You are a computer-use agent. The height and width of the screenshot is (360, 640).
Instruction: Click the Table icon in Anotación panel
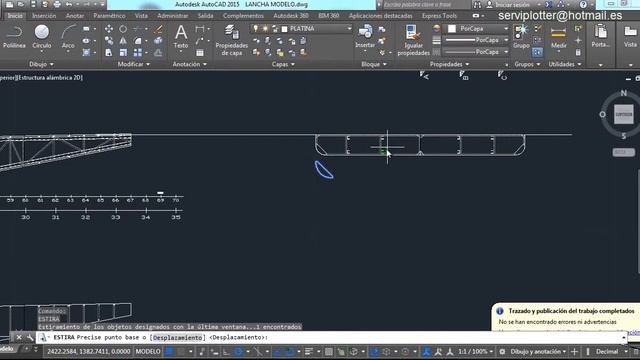click(x=200, y=53)
